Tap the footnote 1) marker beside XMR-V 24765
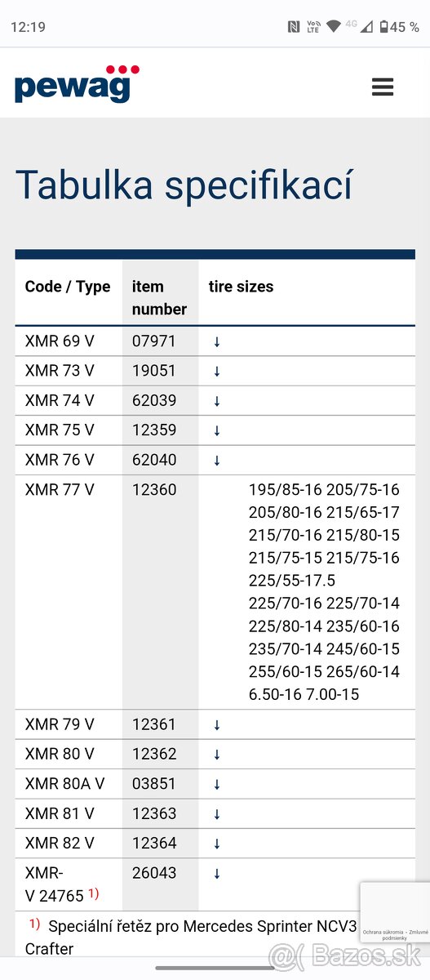The width and height of the screenshot is (430, 980). pyautogui.click(x=93, y=893)
